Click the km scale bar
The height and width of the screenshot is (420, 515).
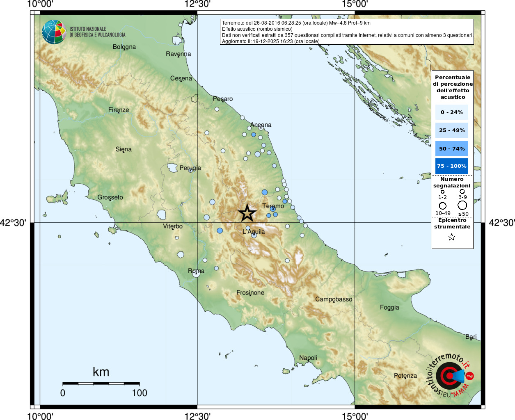[101, 383]
